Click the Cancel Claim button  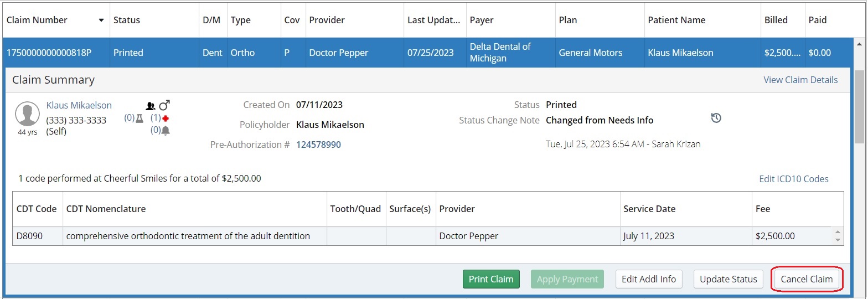coord(807,279)
